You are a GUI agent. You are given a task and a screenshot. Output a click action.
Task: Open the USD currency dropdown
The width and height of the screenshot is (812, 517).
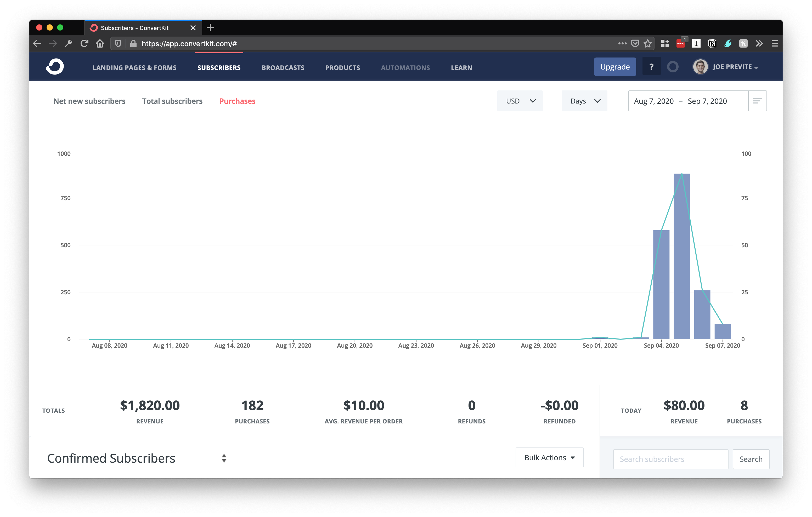tap(520, 101)
